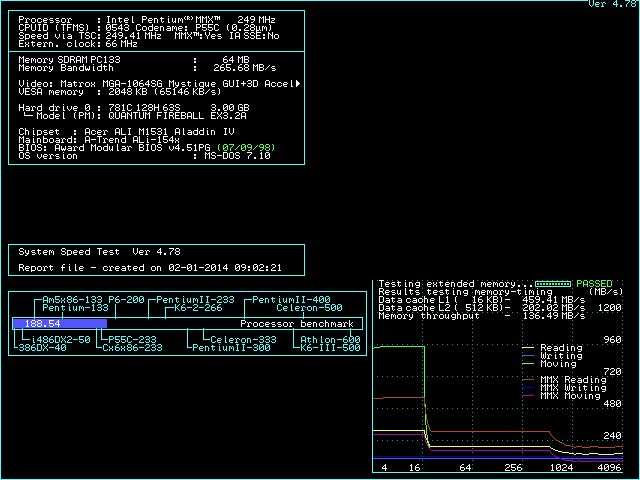Click the MMX Reading legend entry
Screen dimensions: 640x480
tap(571, 380)
